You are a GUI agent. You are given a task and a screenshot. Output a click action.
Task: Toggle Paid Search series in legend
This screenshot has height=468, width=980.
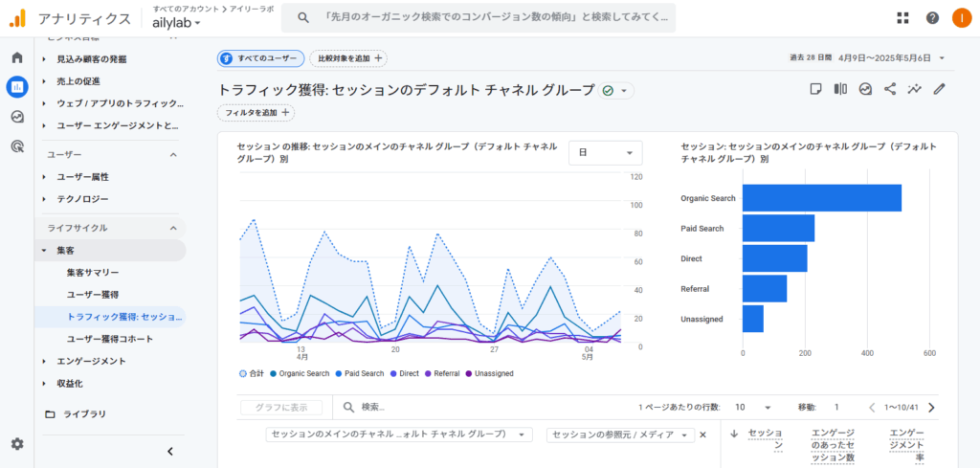(x=360, y=373)
